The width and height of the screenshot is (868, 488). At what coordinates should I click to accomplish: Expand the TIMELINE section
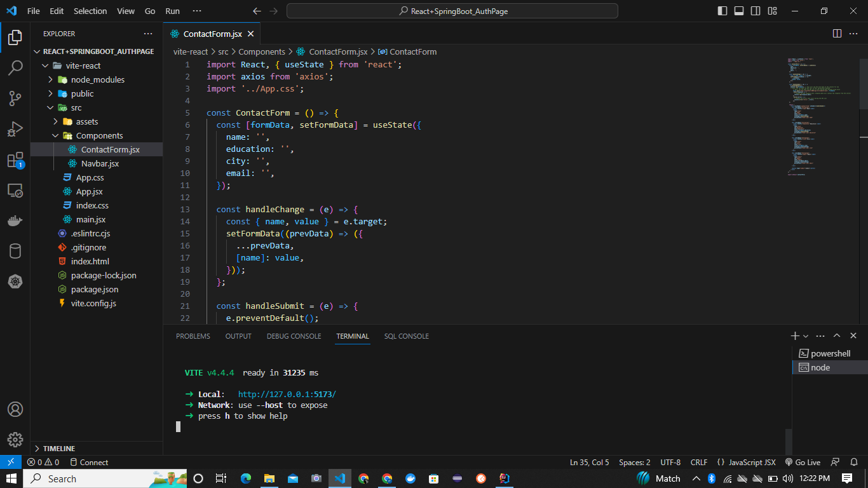point(97,449)
